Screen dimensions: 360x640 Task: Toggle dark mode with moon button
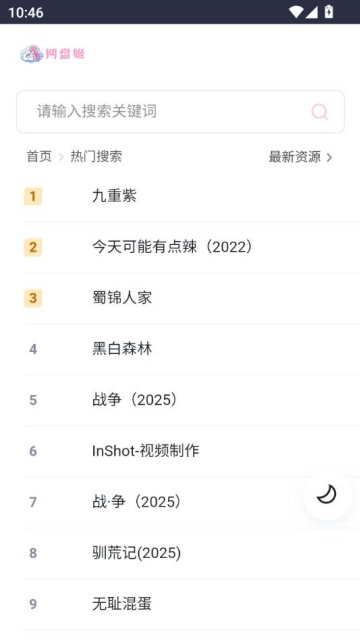pyautogui.click(x=327, y=495)
